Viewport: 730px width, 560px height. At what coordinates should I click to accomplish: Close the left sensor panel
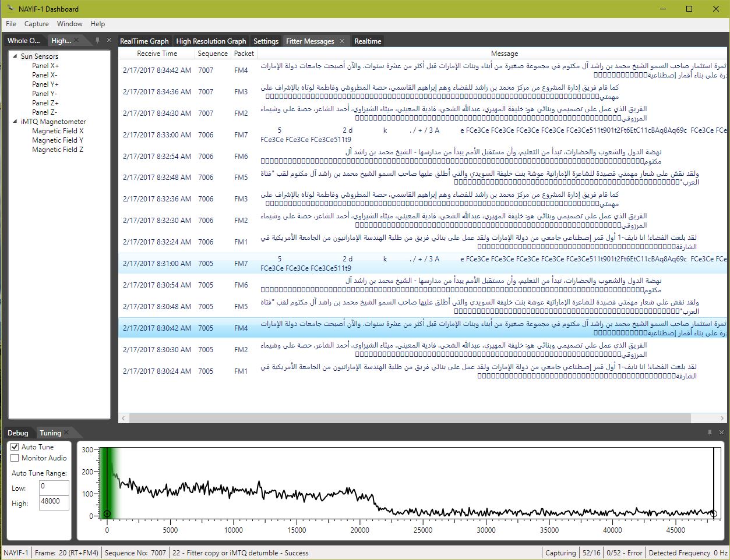[109, 40]
